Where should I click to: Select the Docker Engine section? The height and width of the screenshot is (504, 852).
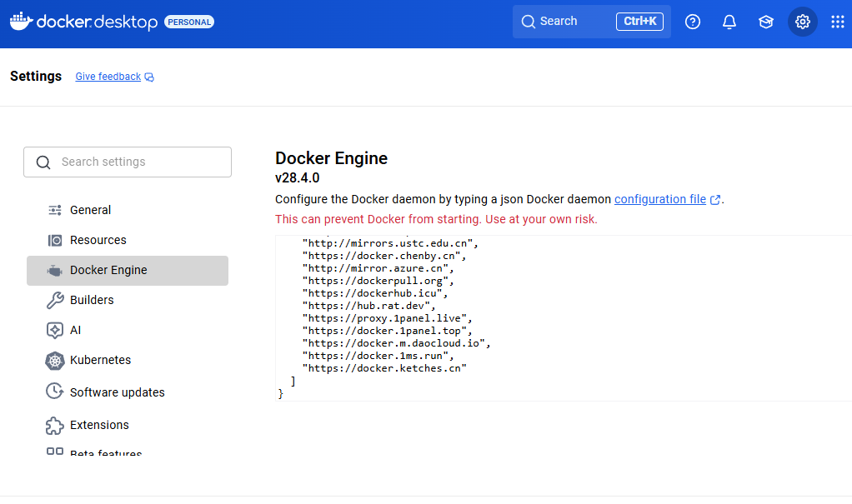tap(128, 271)
